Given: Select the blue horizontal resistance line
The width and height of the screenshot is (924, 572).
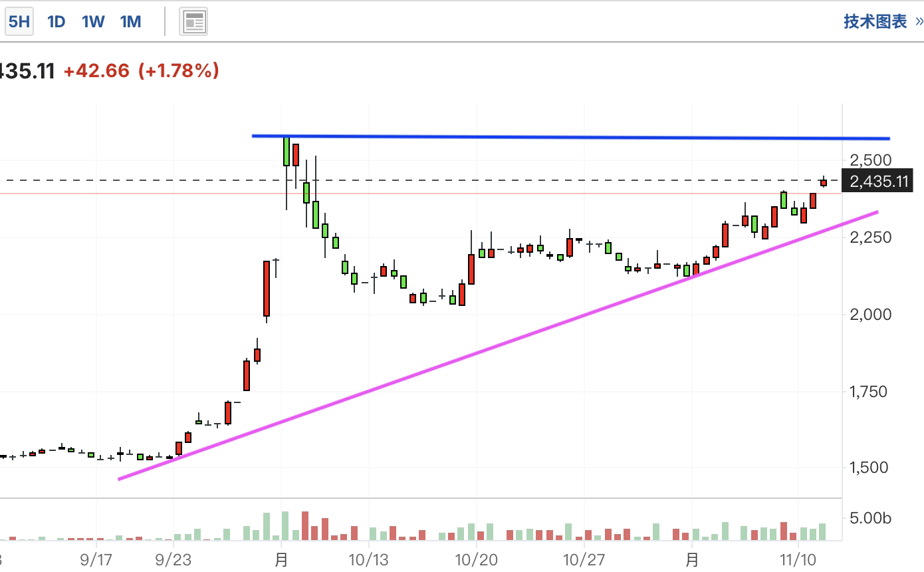Looking at the screenshot, I should (x=570, y=137).
